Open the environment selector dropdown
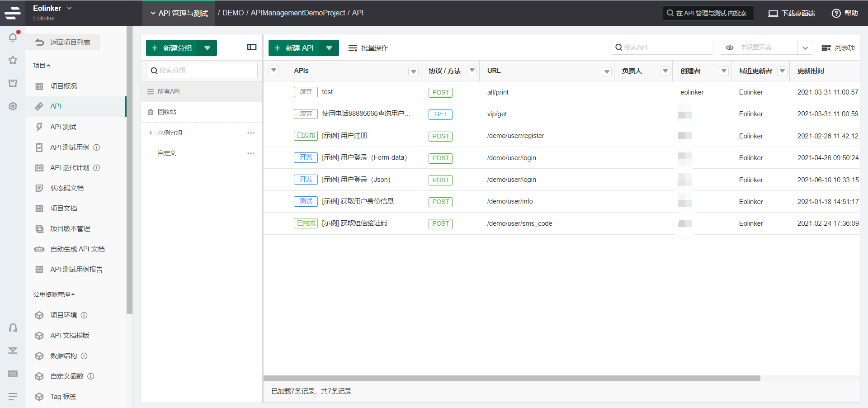 [x=805, y=47]
